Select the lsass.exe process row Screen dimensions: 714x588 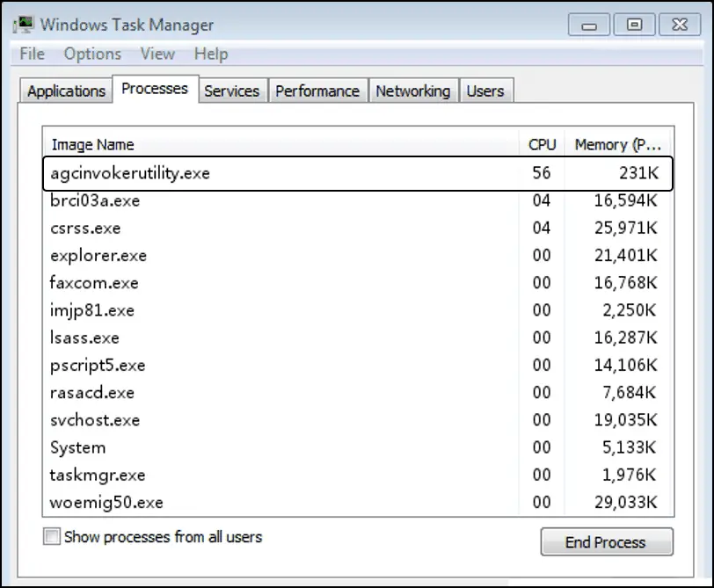pyautogui.click(x=358, y=338)
